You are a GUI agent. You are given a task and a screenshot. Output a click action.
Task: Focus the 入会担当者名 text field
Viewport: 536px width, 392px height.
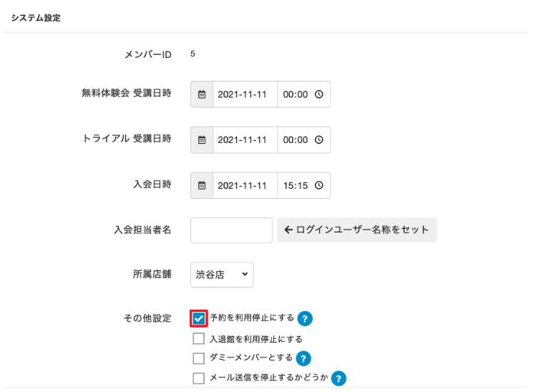pyautogui.click(x=231, y=230)
